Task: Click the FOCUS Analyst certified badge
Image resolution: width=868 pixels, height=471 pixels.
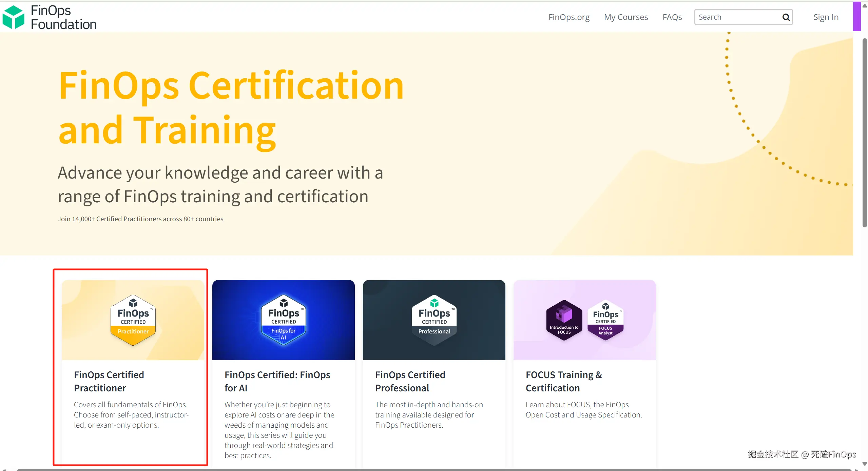Action: coord(605,320)
